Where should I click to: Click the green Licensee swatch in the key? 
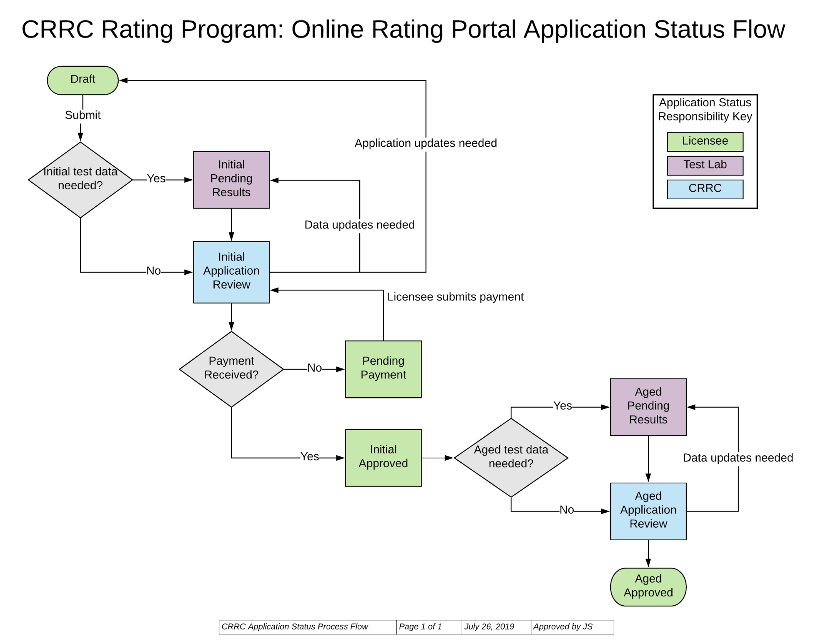704,141
